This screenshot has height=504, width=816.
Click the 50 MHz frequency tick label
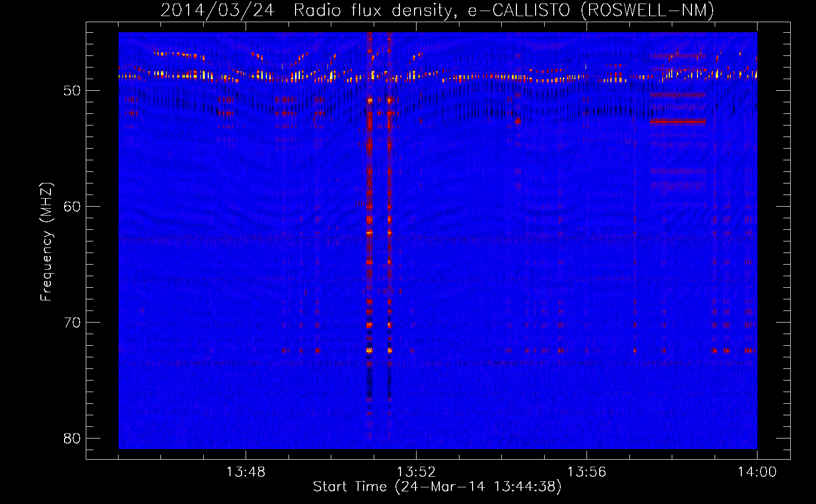pyautogui.click(x=72, y=91)
